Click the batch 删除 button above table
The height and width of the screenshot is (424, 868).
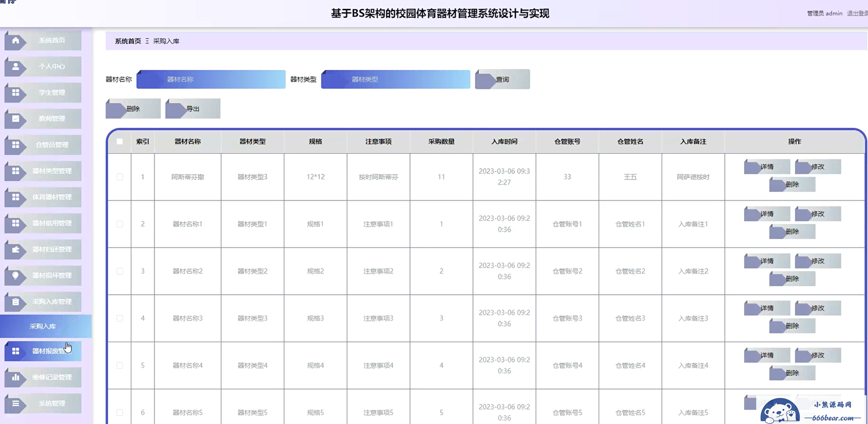pos(133,109)
